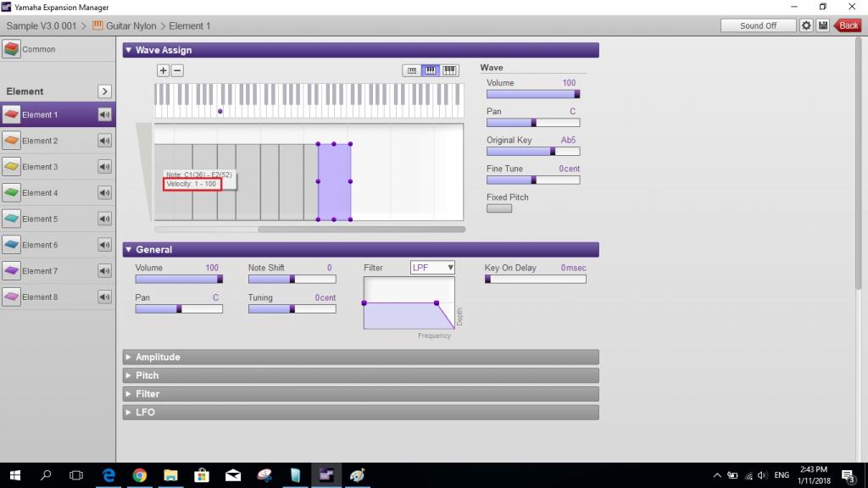Screen dimensions: 868x488
Task: Mute Element 4 with speaker icon
Action: pos(104,192)
